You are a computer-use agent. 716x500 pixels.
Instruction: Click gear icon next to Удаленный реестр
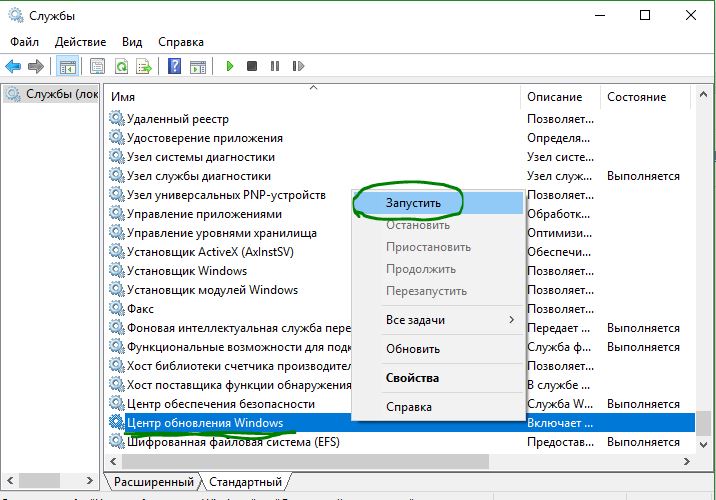coord(117,118)
